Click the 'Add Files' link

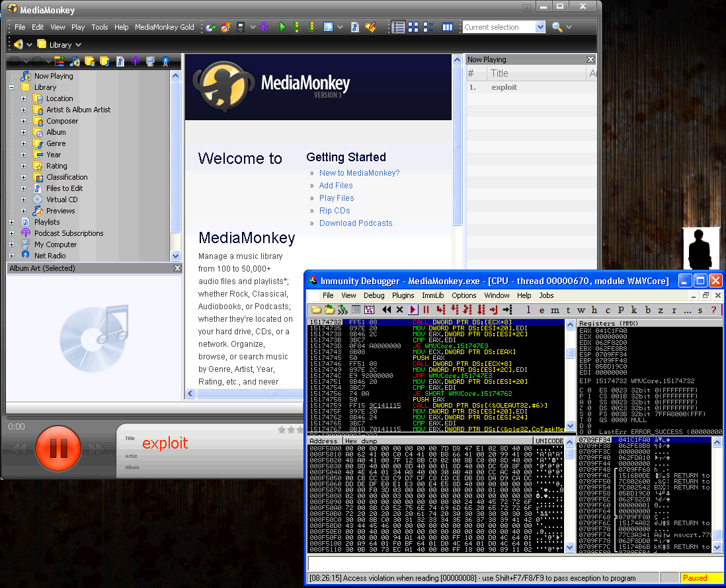[x=336, y=186]
